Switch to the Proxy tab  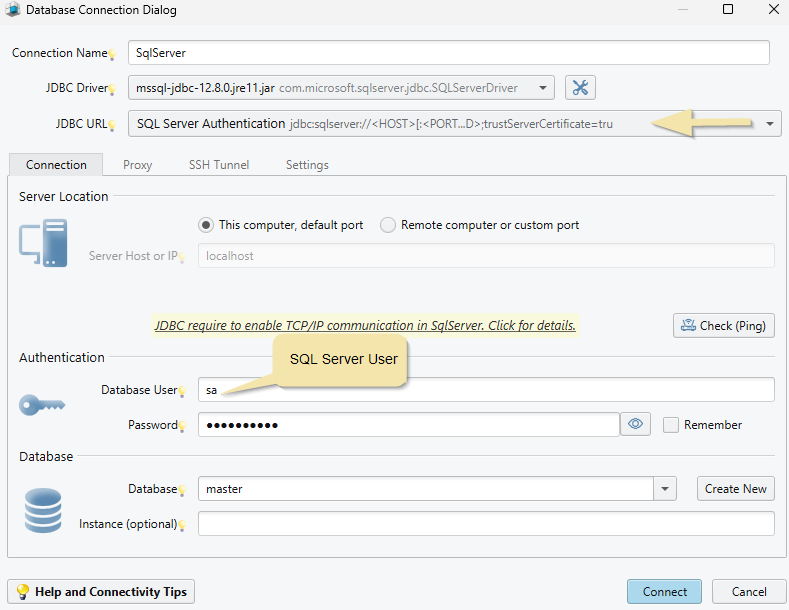click(137, 165)
